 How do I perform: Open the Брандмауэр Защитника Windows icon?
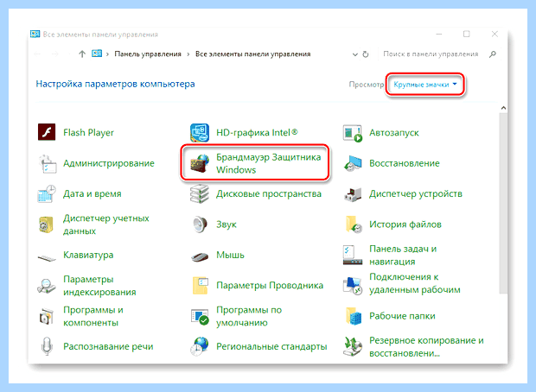pyautogui.click(x=200, y=163)
